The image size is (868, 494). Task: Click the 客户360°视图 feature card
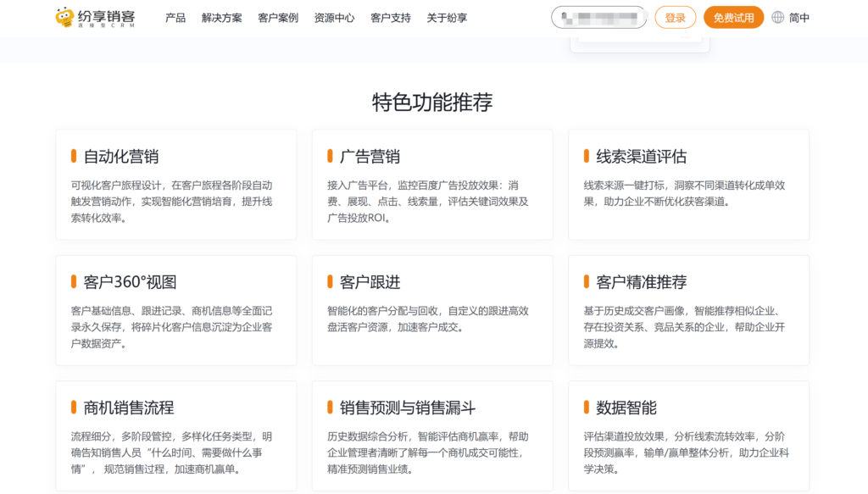coord(175,308)
